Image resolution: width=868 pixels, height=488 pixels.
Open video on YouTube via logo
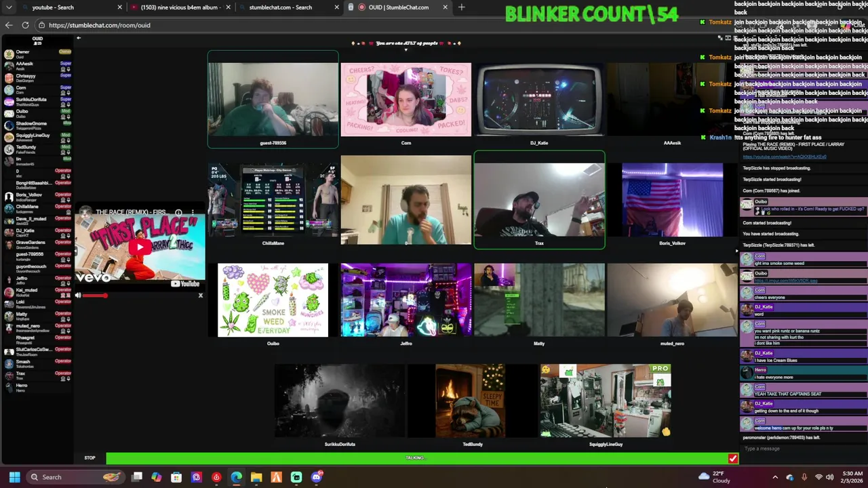coord(186,284)
